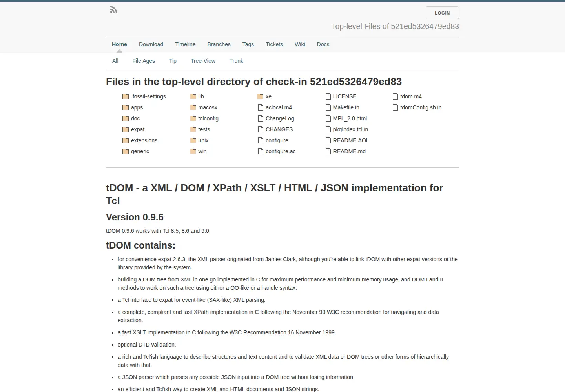Click the xe folder icon
This screenshot has width=565, height=392.
260,96
